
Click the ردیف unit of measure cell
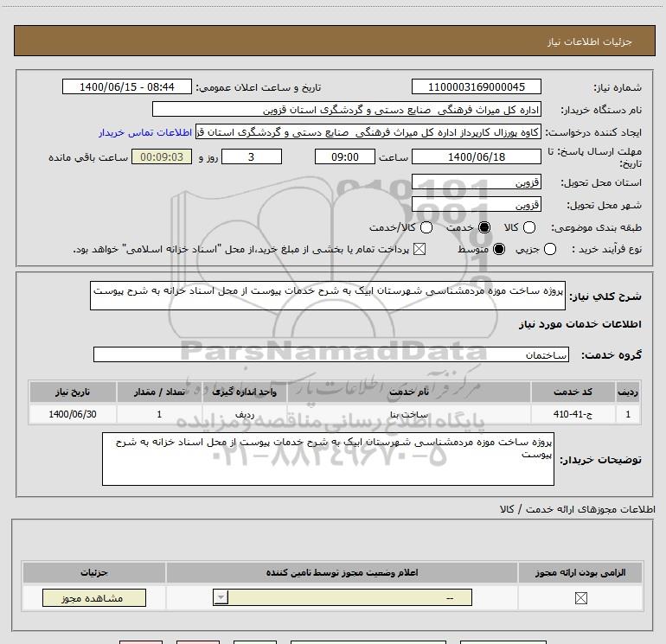point(245,414)
